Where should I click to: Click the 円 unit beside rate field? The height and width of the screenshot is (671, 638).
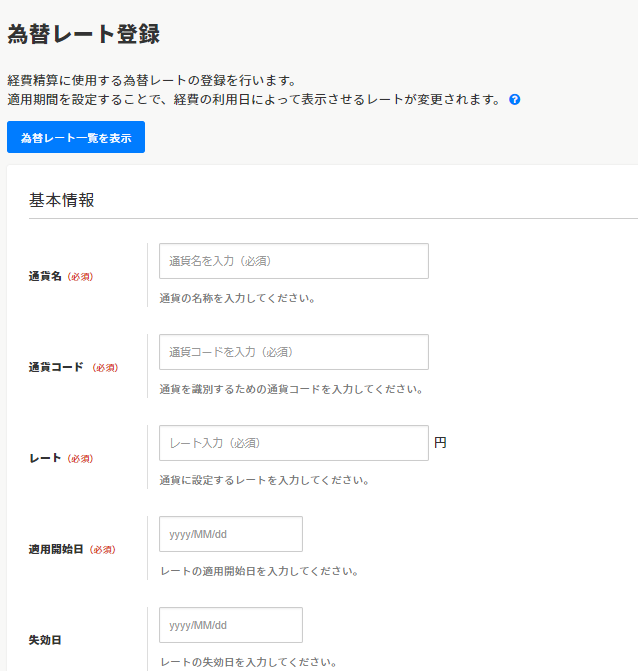coord(440,442)
